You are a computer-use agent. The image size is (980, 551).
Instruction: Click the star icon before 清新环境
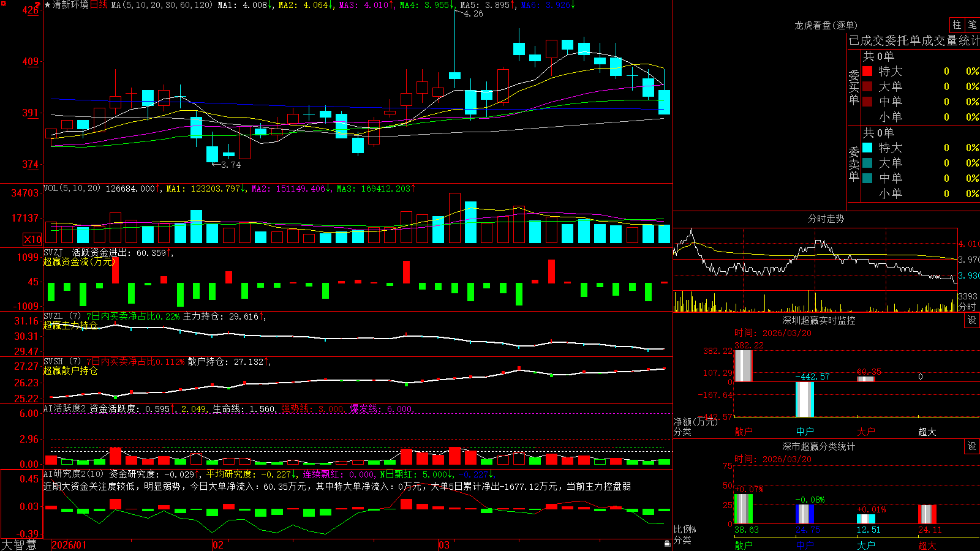point(47,5)
